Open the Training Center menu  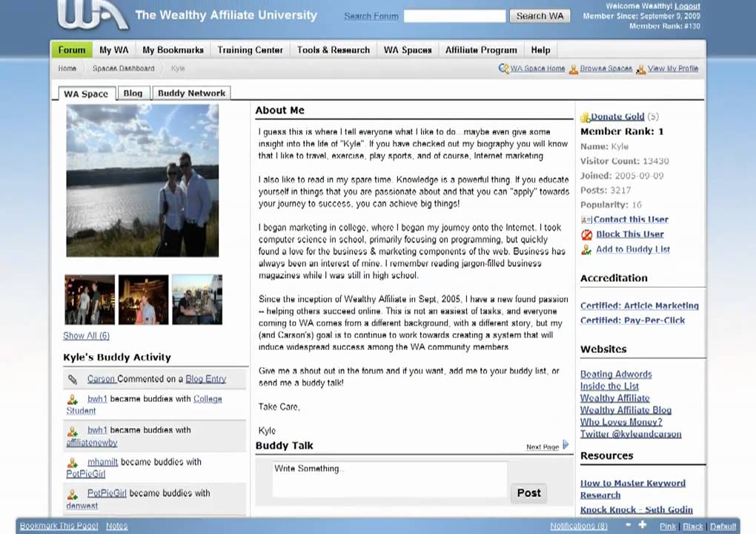tap(251, 50)
